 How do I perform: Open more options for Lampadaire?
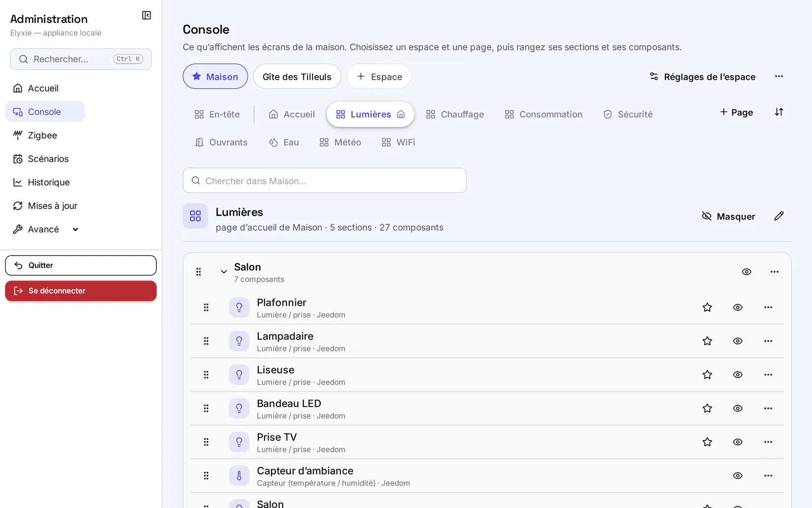coord(768,341)
